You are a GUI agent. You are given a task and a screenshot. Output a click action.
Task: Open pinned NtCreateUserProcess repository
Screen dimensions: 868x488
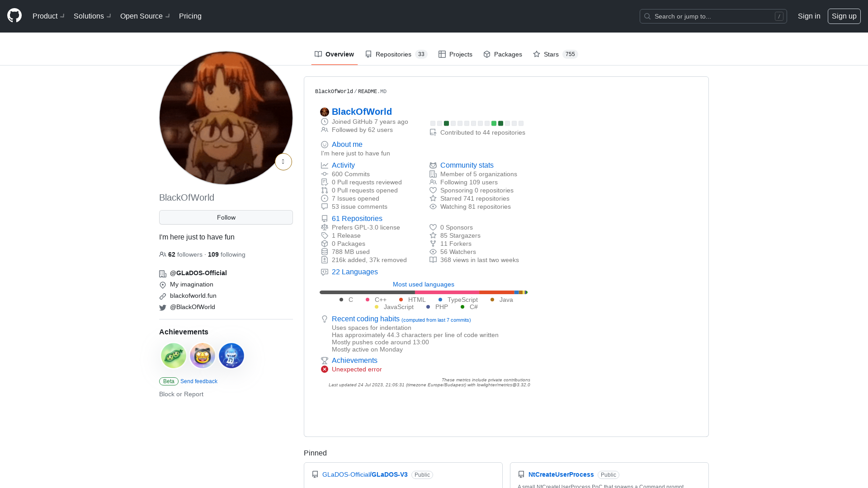[x=561, y=474]
